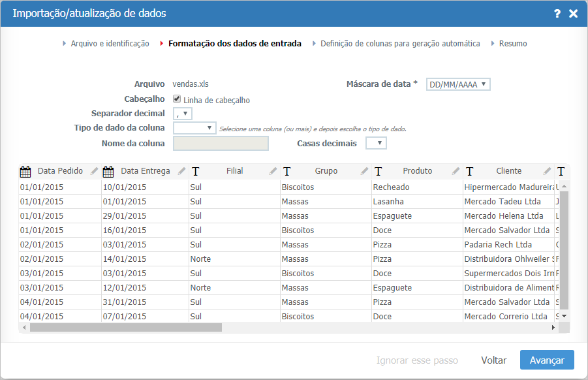Open the Tipo de dado da coluna dropdown

tap(194, 127)
